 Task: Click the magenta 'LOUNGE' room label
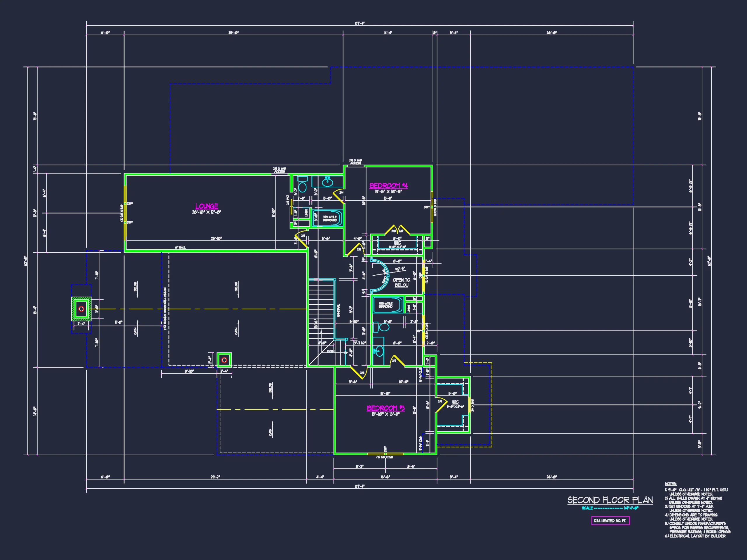click(x=206, y=206)
